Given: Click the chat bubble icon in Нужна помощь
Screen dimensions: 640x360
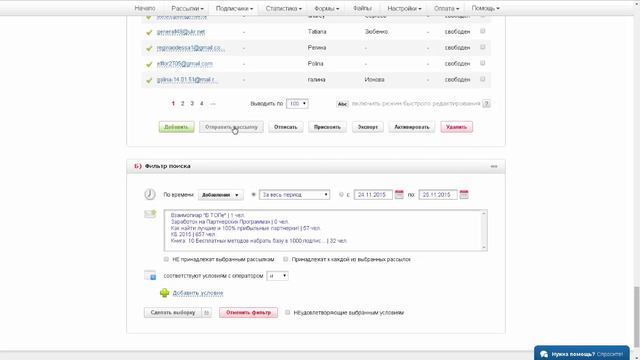Looking at the screenshot, I should (x=544, y=354).
